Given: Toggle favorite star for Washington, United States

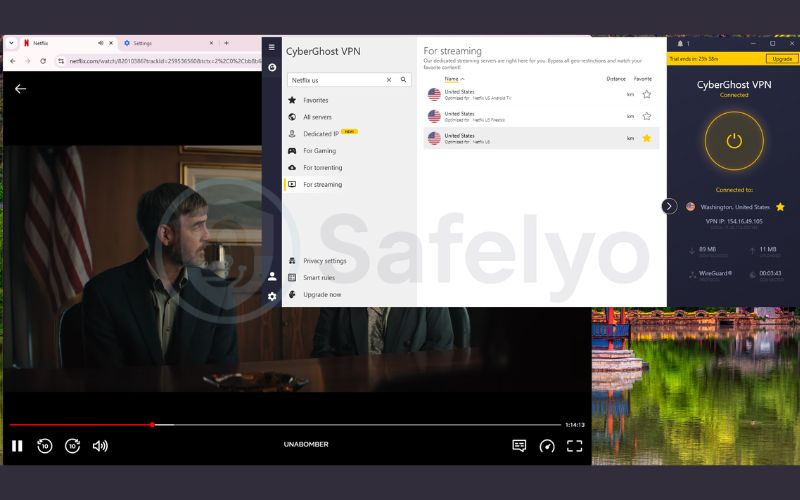Looking at the screenshot, I should 780,207.
